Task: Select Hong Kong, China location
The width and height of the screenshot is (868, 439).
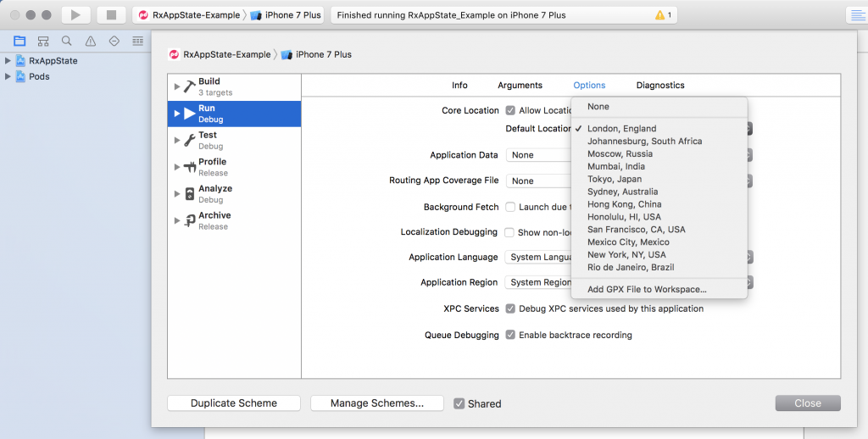Action: click(659, 204)
